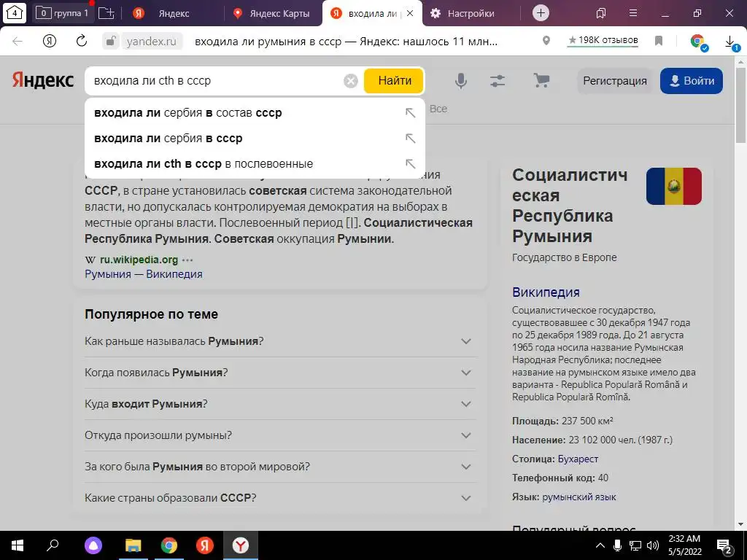This screenshot has width=747, height=560.
Task: Open the tab count home icon
Action: click(x=15, y=13)
